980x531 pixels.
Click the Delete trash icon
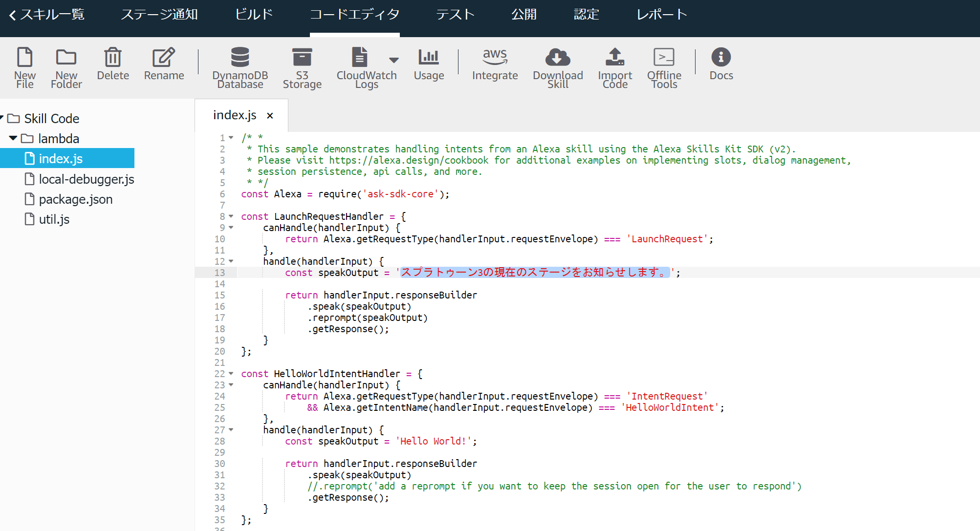coord(112,58)
